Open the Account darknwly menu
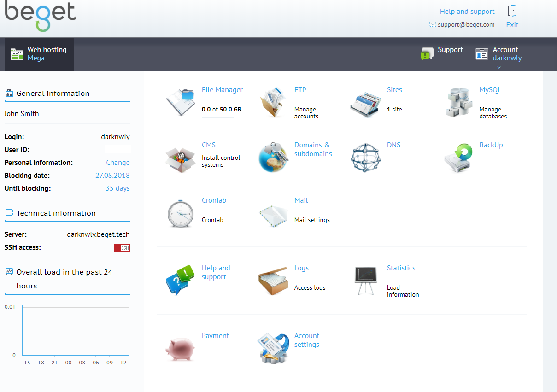Image resolution: width=557 pixels, height=392 pixels. (499, 54)
